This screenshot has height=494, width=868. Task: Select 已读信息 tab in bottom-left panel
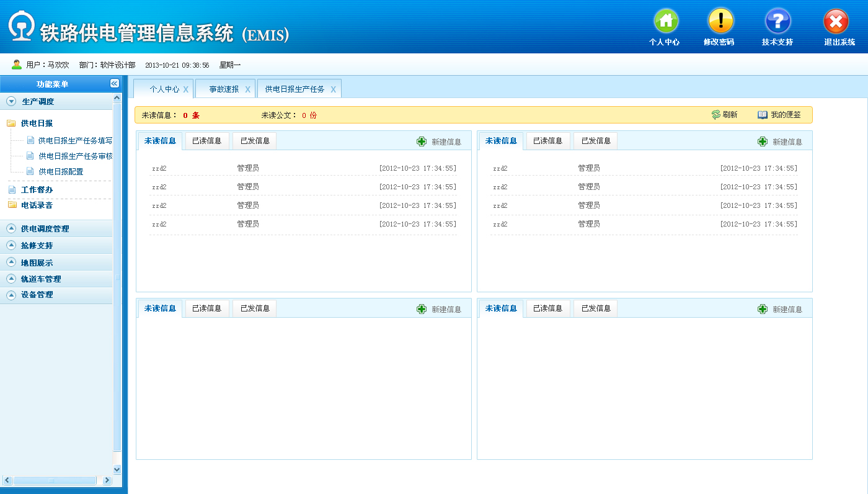[207, 308]
